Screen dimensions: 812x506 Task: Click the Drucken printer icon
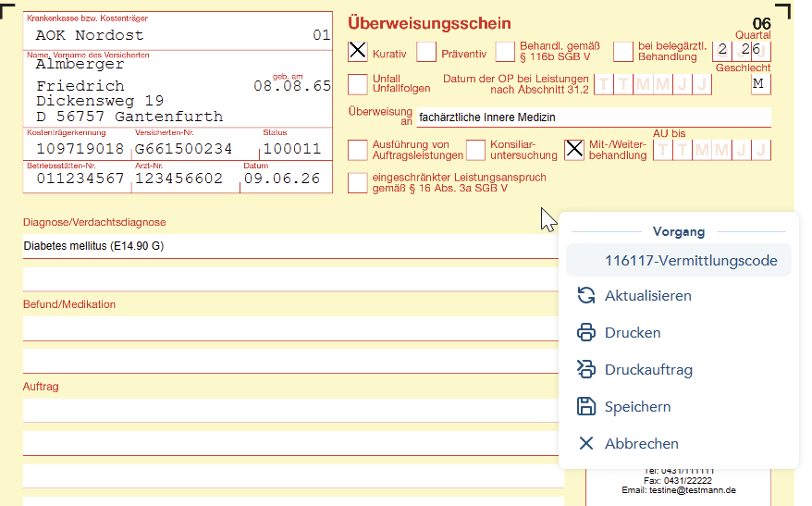tap(585, 332)
